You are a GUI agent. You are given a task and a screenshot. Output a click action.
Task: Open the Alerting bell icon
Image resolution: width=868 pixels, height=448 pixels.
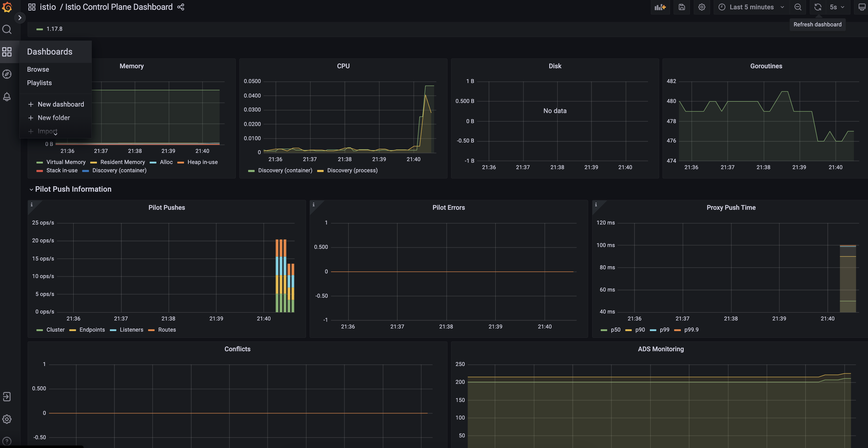7,97
